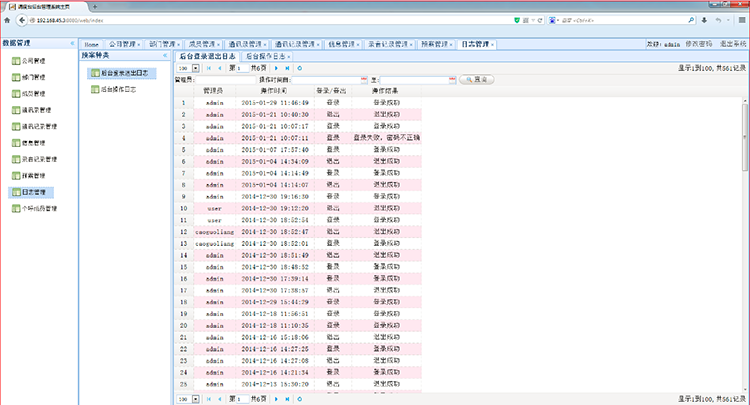Viewport: 750px width, 405px height.
Task: Go to first page in top pager
Action: [209, 68]
